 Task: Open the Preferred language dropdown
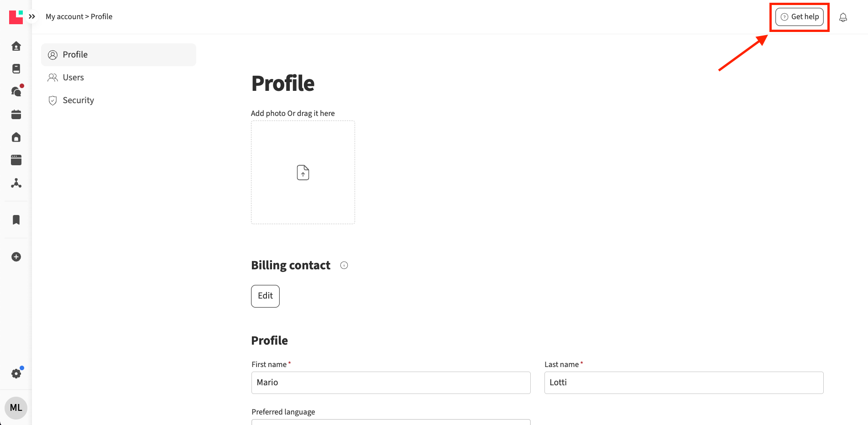tap(391, 422)
